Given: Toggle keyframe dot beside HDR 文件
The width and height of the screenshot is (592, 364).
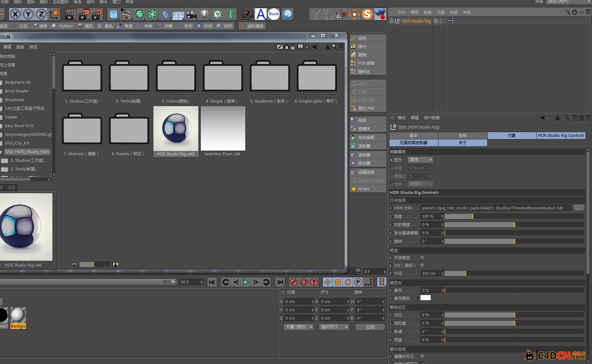Looking at the screenshot, I should (x=391, y=208).
